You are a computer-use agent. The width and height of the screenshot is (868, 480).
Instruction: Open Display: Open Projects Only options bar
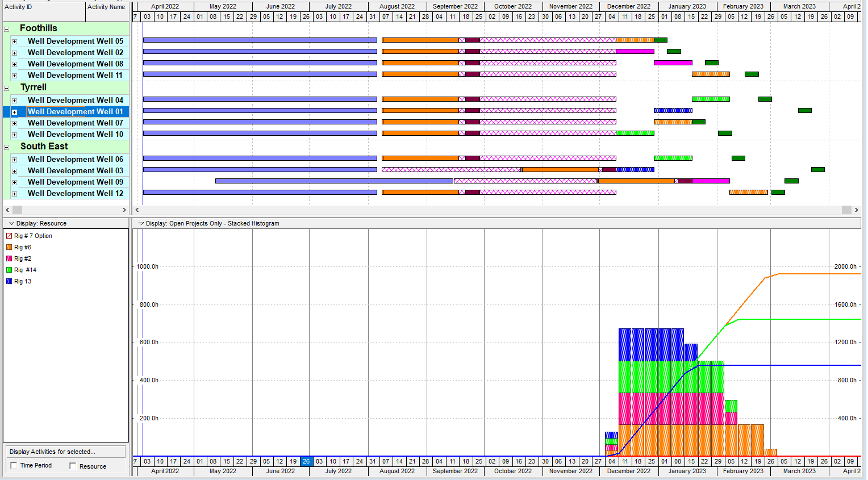coord(141,223)
